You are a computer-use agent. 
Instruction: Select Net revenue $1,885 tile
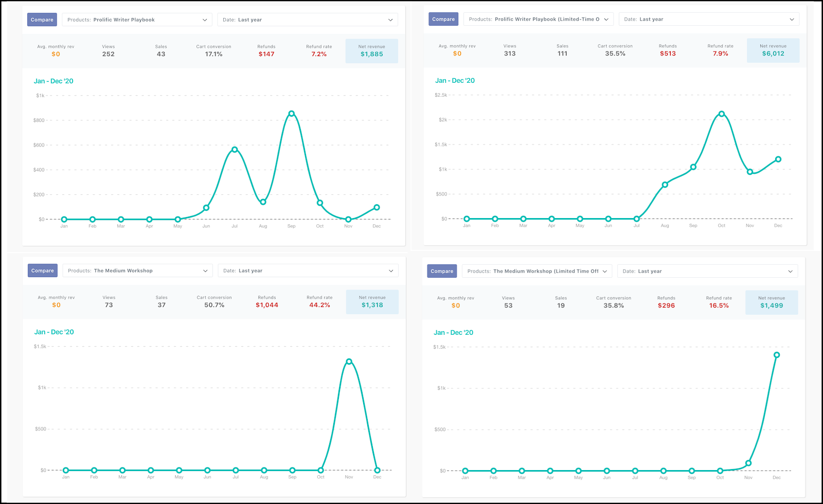pos(372,51)
